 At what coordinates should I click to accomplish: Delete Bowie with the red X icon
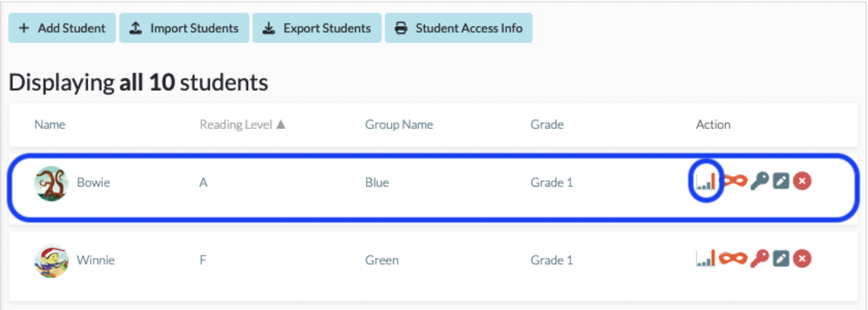(802, 182)
